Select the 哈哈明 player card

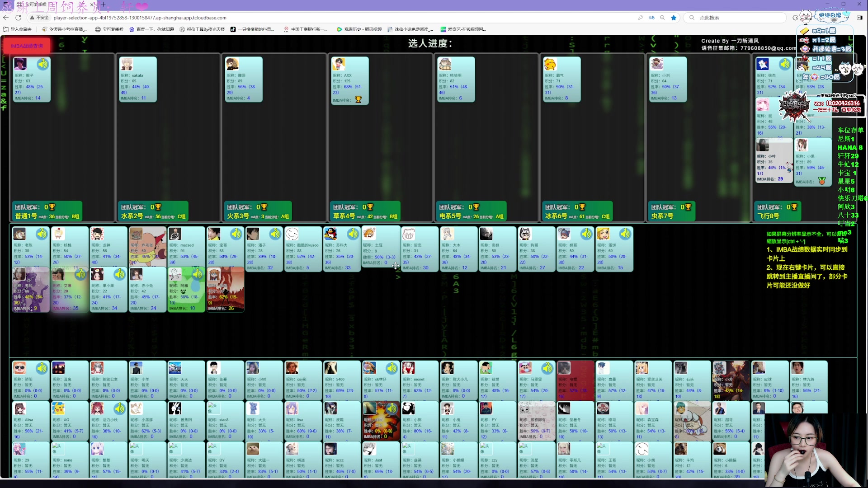(x=456, y=79)
